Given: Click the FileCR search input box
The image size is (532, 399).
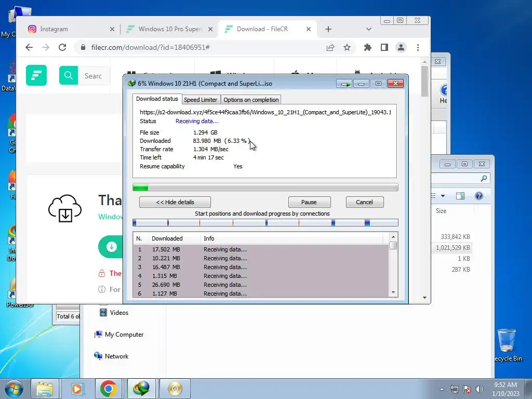Looking at the screenshot, I should (94, 76).
